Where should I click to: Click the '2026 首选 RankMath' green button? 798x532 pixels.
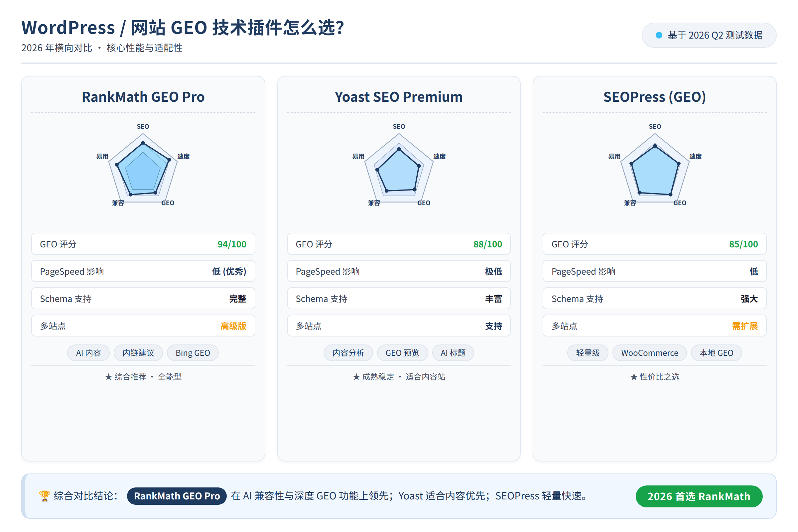[x=699, y=496]
